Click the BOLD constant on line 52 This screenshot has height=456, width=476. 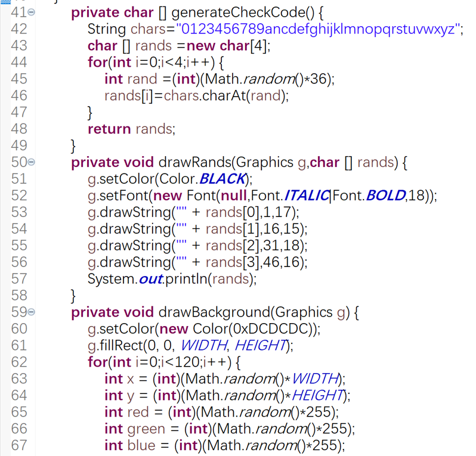(385, 196)
